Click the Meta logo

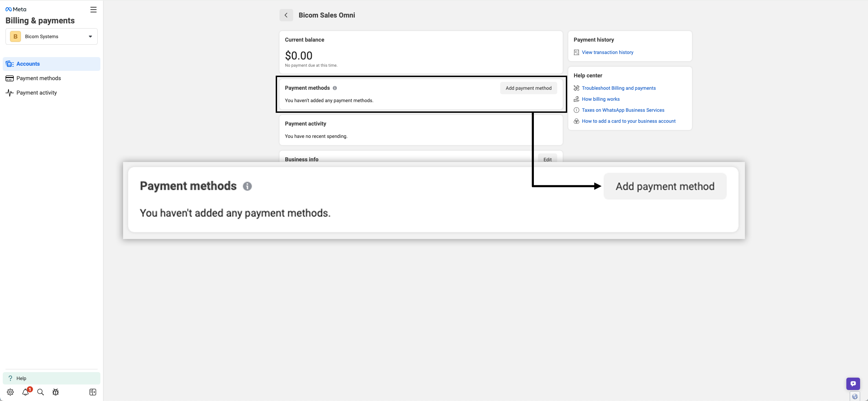pyautogui.click(x=16, y=9)
